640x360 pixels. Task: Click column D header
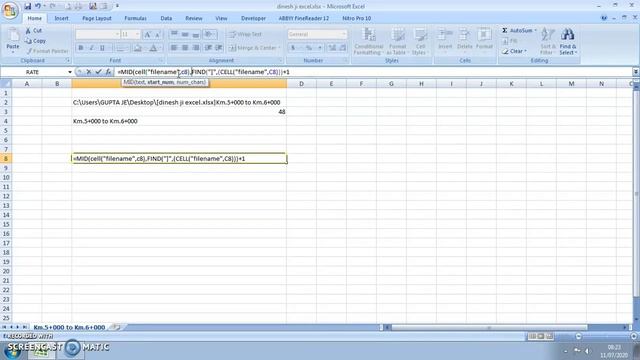tap(301, 84)
